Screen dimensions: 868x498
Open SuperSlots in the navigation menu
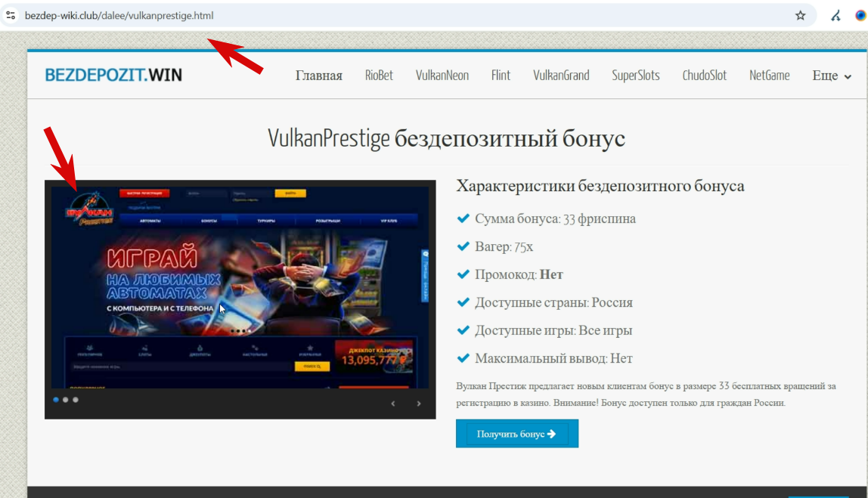click(x=635, y=76)
